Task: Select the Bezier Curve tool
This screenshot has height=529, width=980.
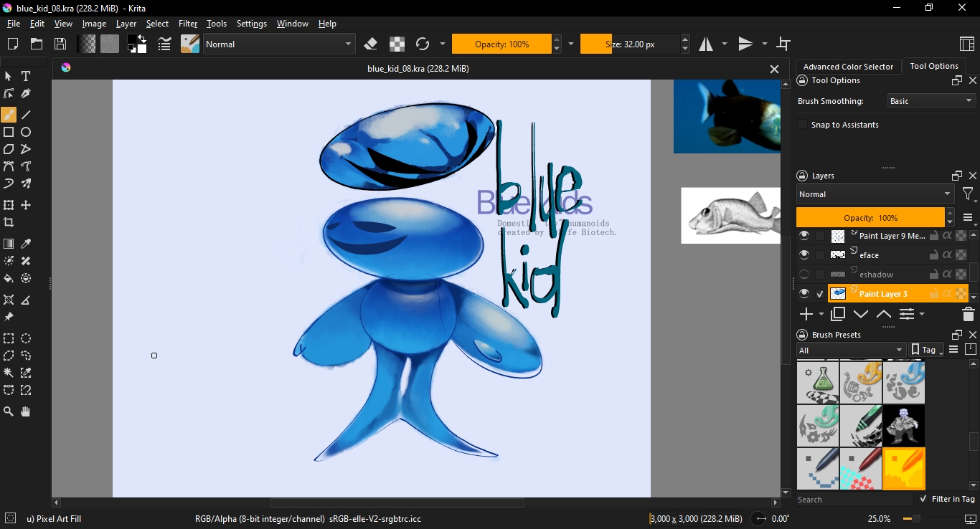Action: [x=9, y=166]
